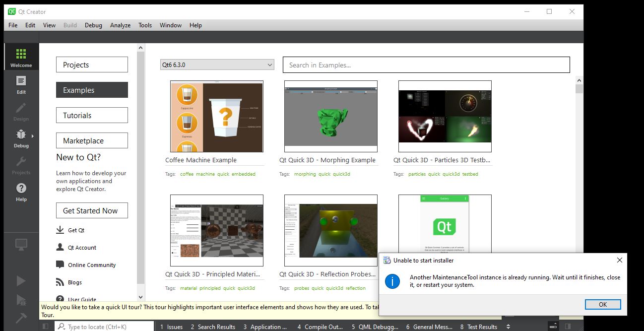Click OK in the Unable to start installer dialog
This screenshot has width=644, height=331.
coord(602,304)
